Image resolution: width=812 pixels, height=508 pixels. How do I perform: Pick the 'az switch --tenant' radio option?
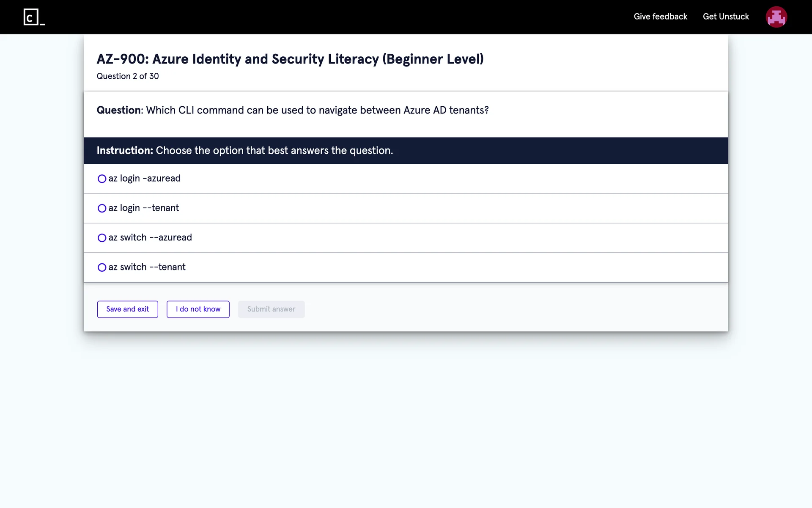(x=102, y=268)
